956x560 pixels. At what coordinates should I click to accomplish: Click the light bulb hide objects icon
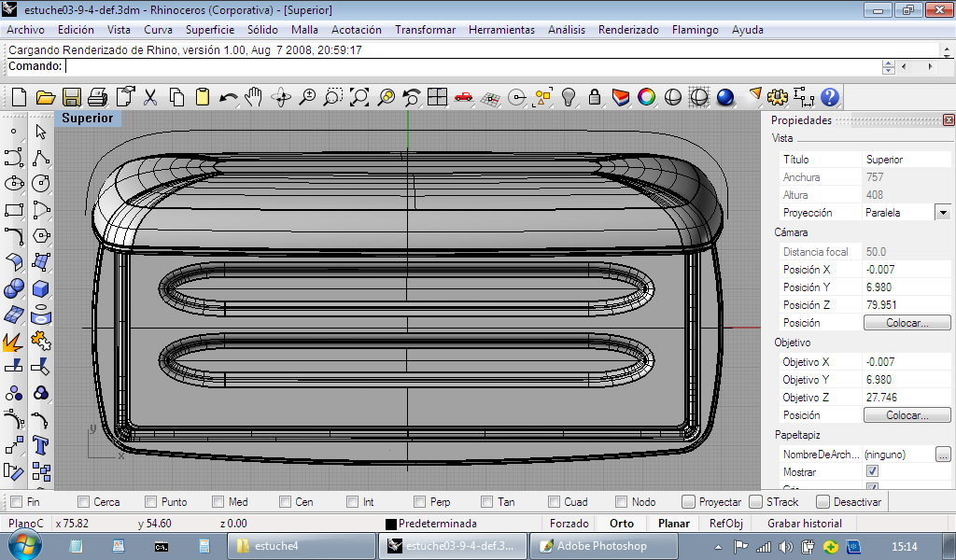coord(568,97)
